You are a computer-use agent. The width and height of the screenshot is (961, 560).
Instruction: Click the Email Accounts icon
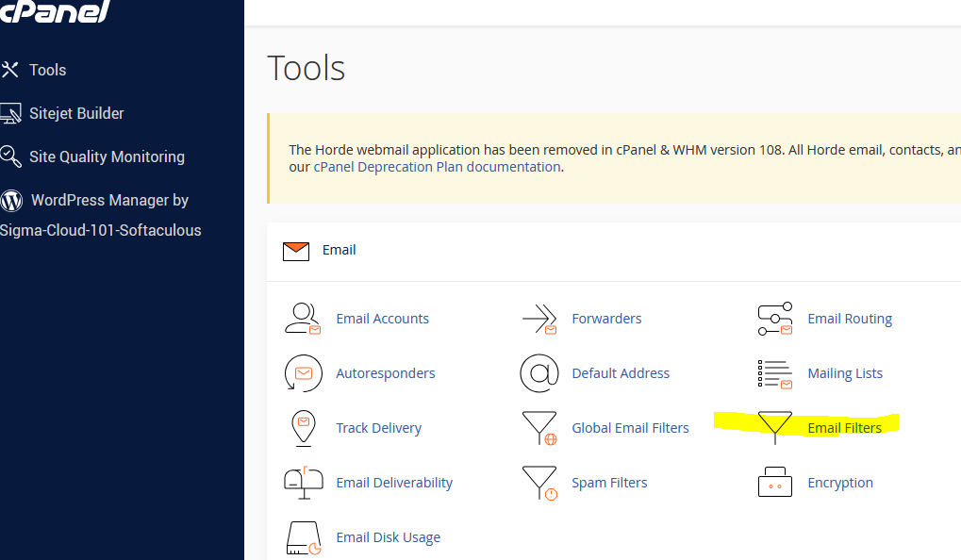pos(303,319)
